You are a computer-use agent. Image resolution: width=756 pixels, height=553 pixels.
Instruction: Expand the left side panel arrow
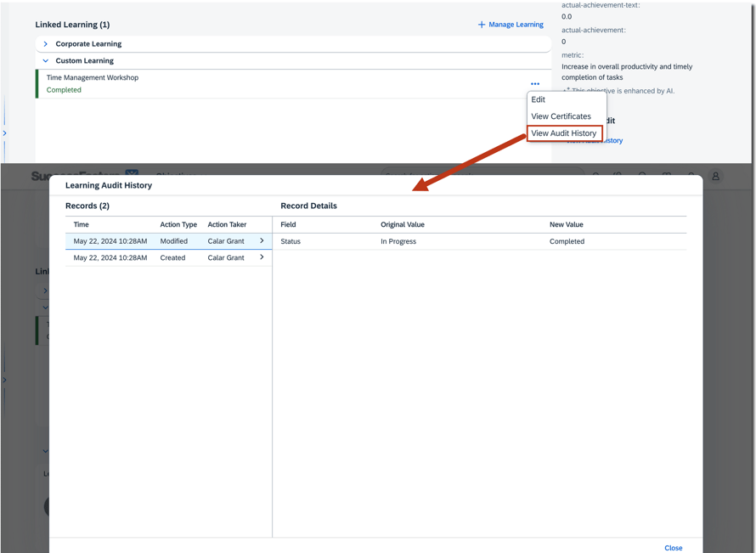coord(4,133)
